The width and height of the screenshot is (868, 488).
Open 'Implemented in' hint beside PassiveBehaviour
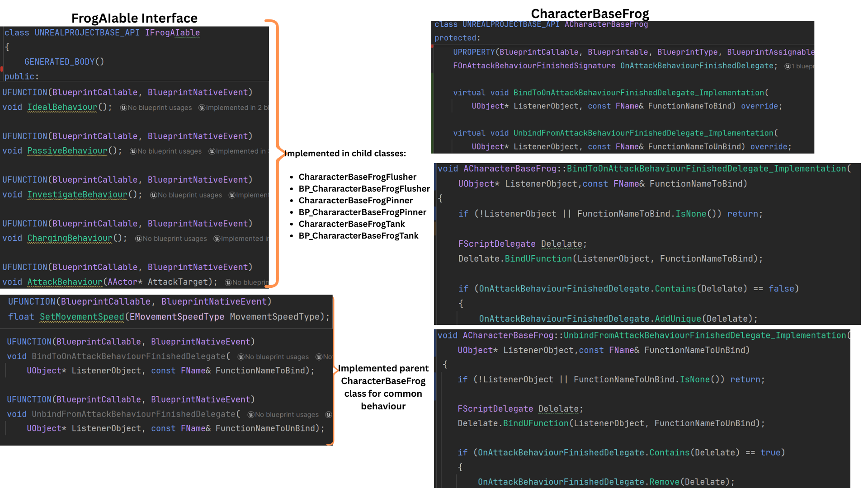tap(241, 151)
